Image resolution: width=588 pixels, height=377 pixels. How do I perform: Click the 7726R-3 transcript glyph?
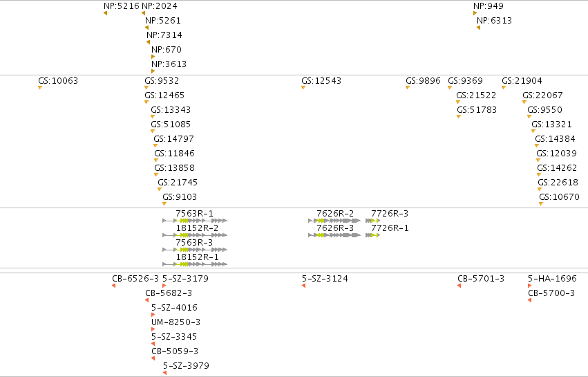tap(372, 221)
